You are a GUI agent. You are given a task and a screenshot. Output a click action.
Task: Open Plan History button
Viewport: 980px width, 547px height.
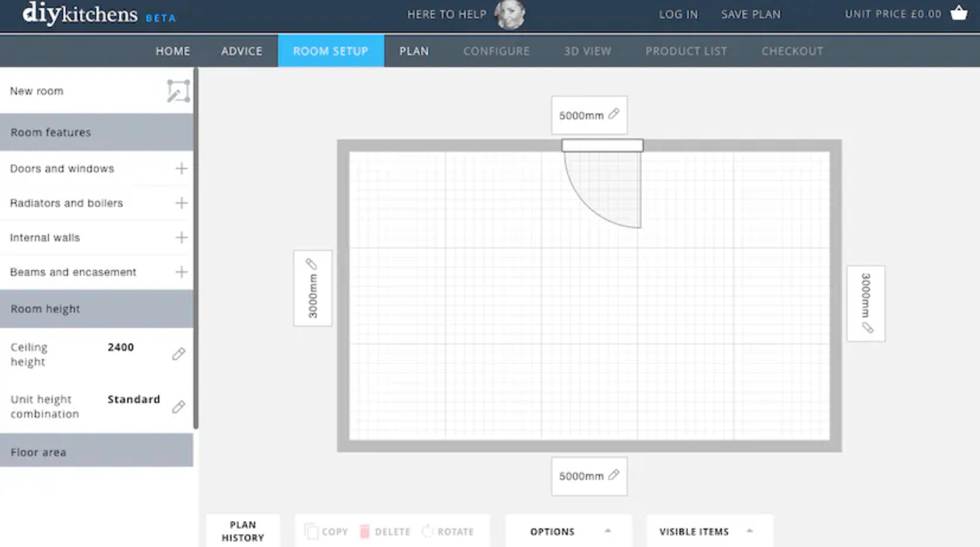243,531
